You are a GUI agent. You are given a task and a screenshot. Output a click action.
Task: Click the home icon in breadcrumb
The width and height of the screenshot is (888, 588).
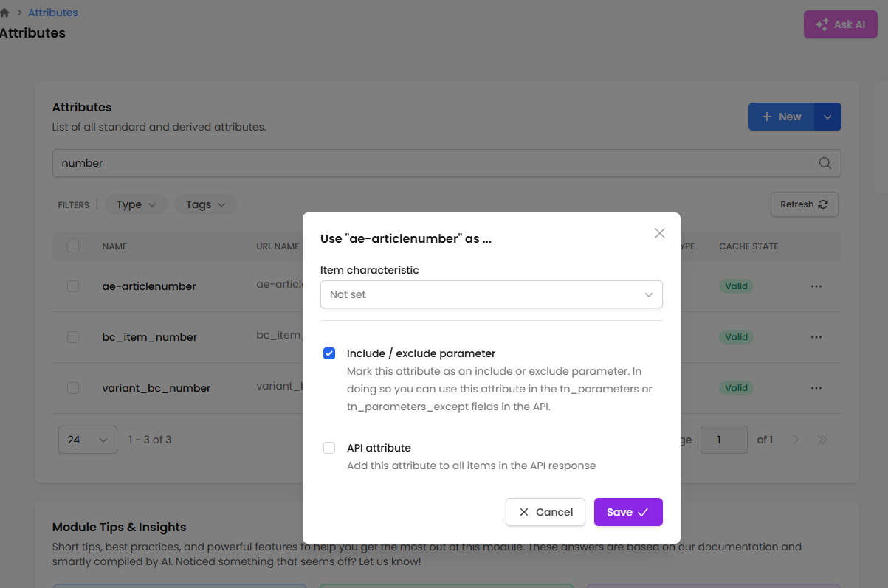(x=5, y=13)
